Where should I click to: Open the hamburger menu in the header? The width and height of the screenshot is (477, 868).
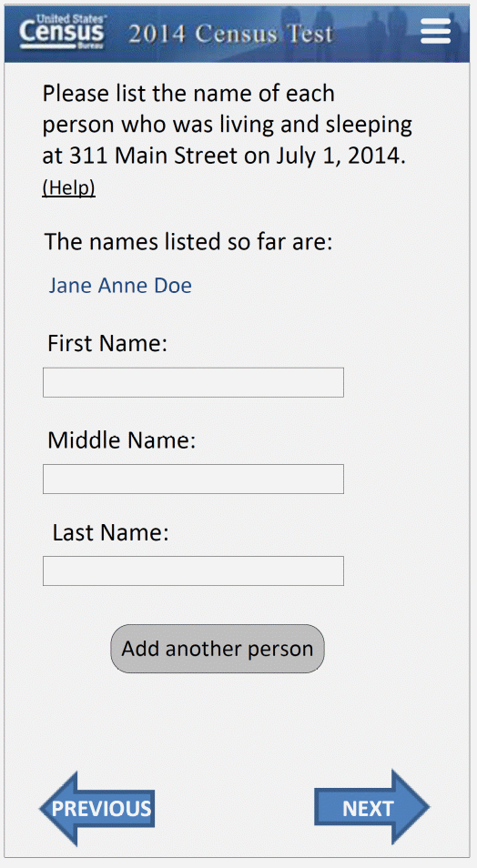[x=435, y=31]
